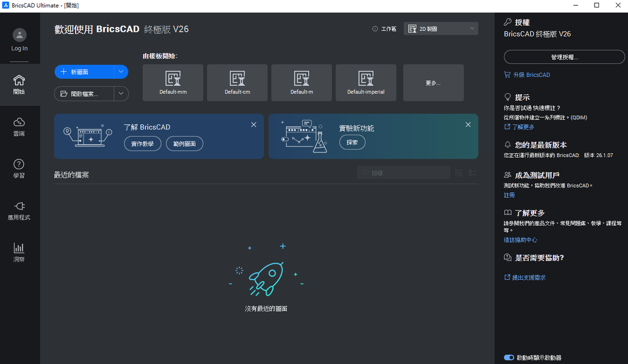Click the 搜尋 recent files search field
Viewport: 628px width, 364px height.
click(404, 173)
